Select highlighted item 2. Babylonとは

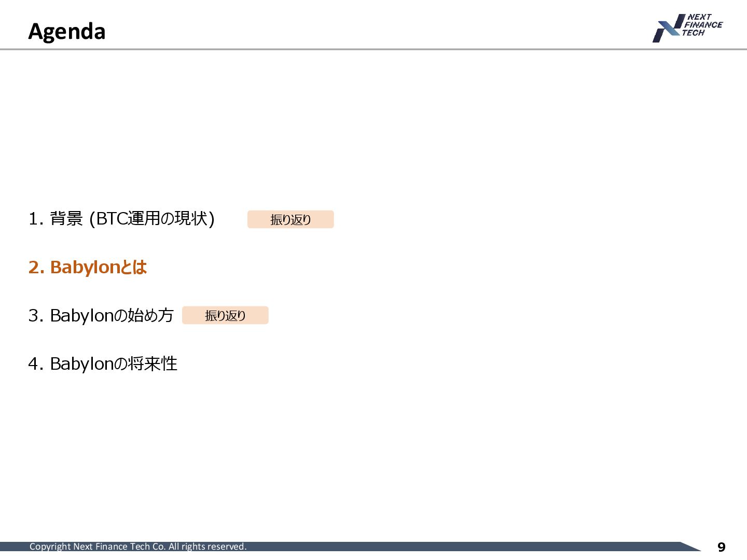tap(88, 267)
